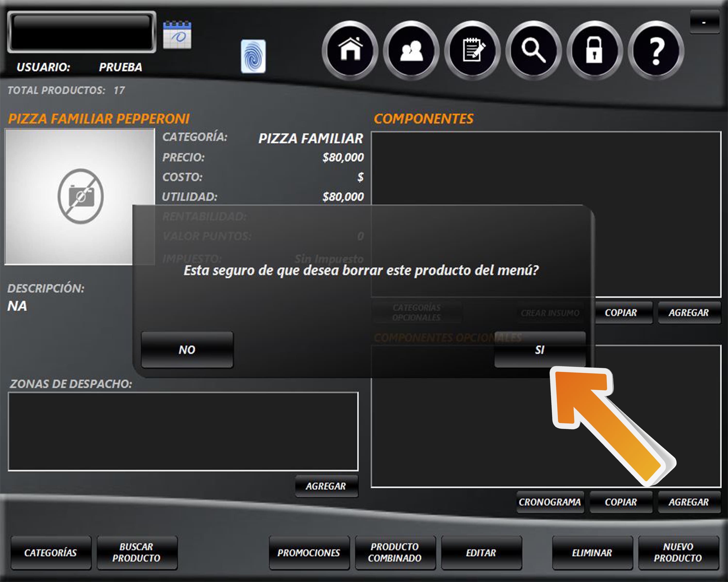Open the CATEGORÍAS section
728x582 pixels.
(51, 553)
